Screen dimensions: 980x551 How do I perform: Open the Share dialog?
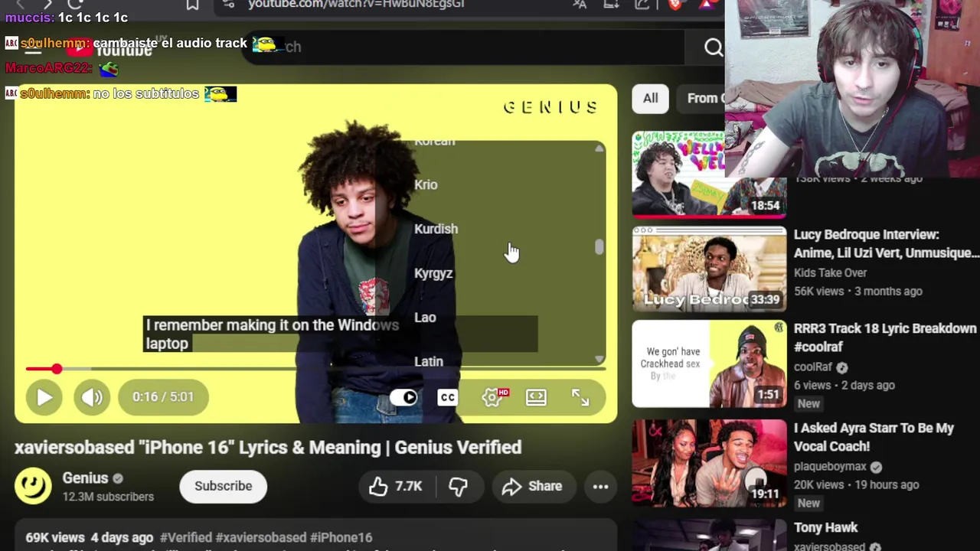pyautogui.click(x=533, y=486)
